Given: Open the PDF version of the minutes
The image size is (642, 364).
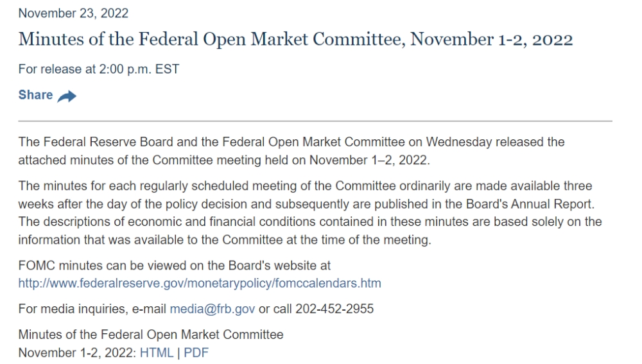Looking at the screenshot, I should [196, 352].
